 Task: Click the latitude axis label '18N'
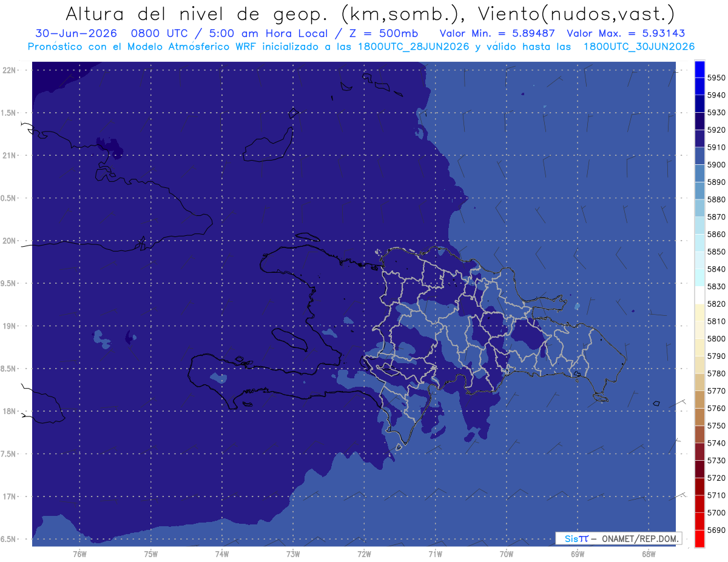click(10, 411)
